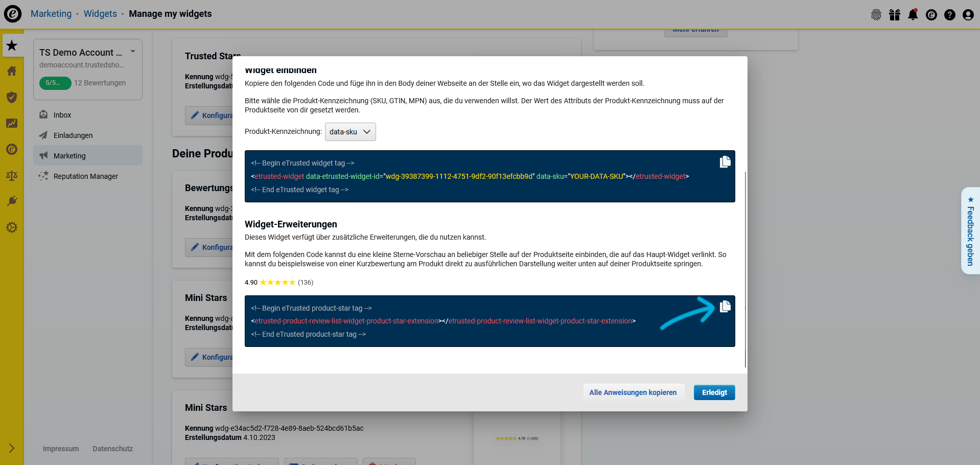Copy the eTrusted widget tag code
980x465 pixels.
point(725,162)
